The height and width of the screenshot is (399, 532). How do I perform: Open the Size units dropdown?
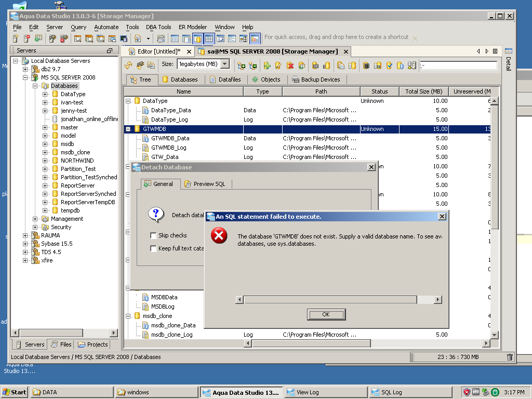225,64
